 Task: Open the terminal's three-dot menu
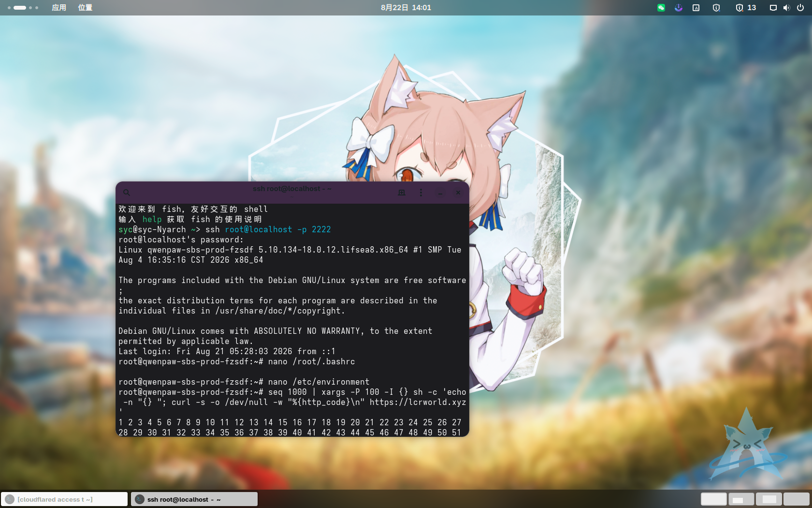click(x=421, y=193)
